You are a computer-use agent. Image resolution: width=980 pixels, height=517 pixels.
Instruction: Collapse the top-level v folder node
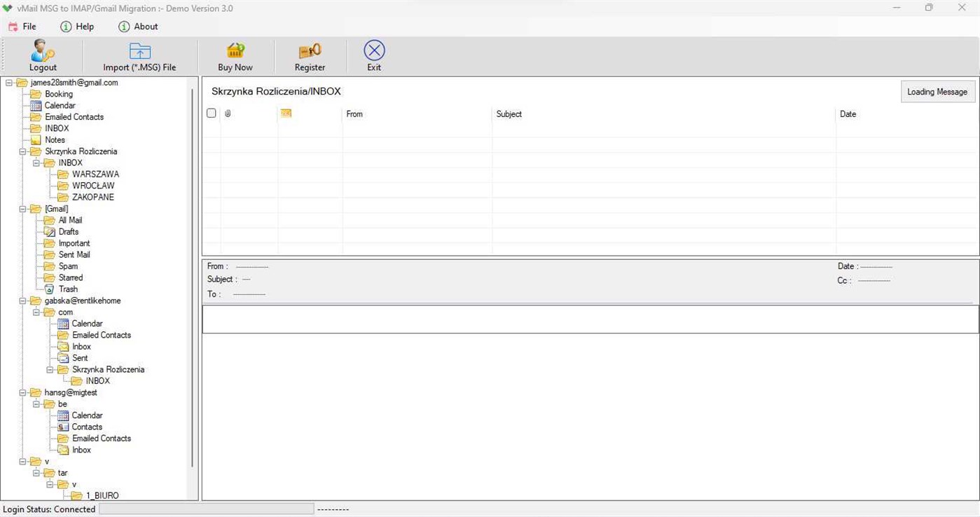tap(22, 462)
